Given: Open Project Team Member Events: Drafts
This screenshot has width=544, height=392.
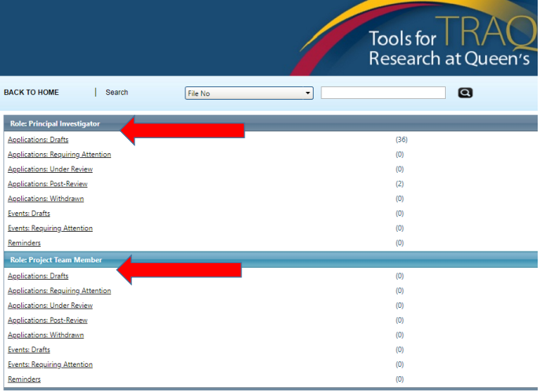Looking at the screenshot, I should tap(28, 350).
